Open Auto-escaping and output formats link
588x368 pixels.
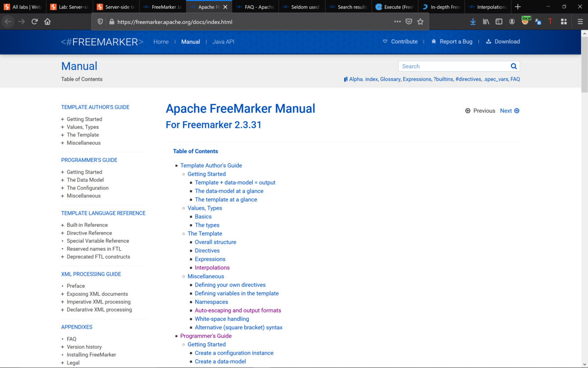[x=238, y=311]
